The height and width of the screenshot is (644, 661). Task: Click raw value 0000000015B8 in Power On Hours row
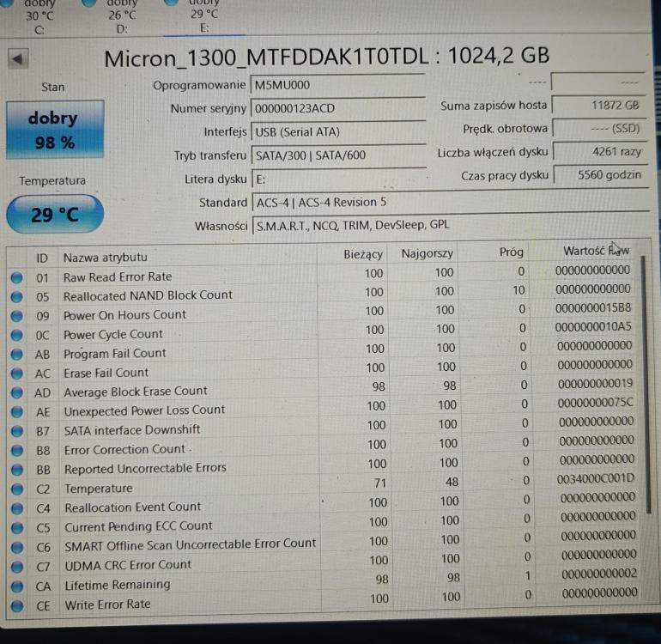point(592,308)
